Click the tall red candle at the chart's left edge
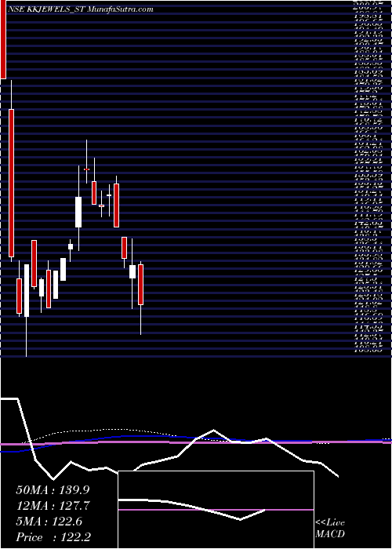 coord(3,39)
